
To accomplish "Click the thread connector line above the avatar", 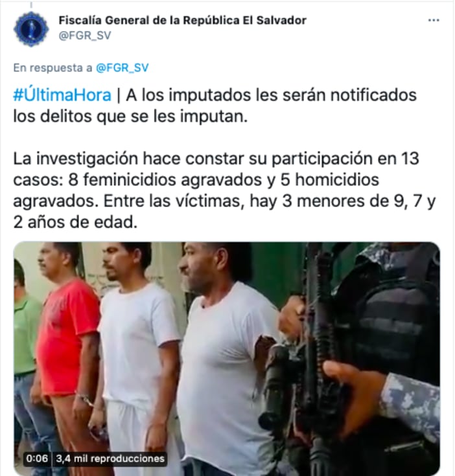I will coord(31,5).
